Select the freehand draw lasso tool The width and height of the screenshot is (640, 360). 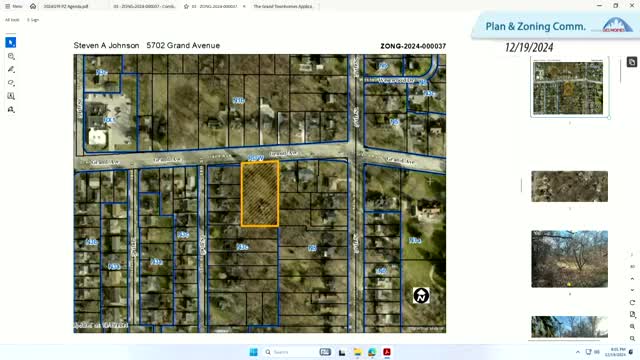click(11, 83)
